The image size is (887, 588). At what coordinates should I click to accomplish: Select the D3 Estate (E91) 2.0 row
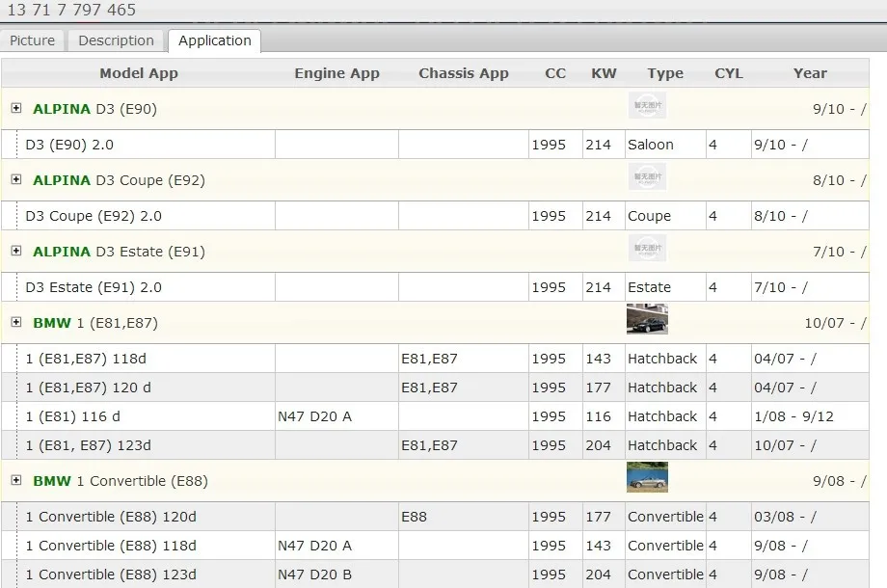(x=435, y=286)
